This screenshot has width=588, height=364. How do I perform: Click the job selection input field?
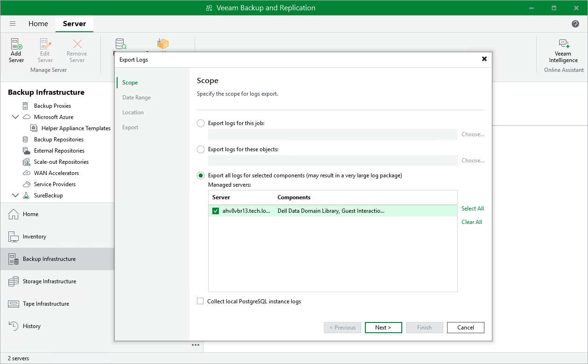click(331, 134)
